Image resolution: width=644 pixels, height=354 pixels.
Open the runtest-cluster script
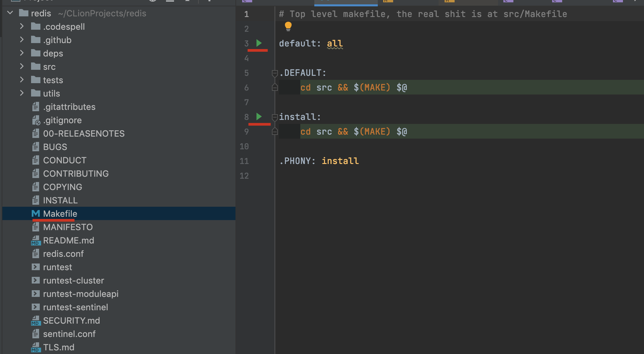click(x=73, y=281)
